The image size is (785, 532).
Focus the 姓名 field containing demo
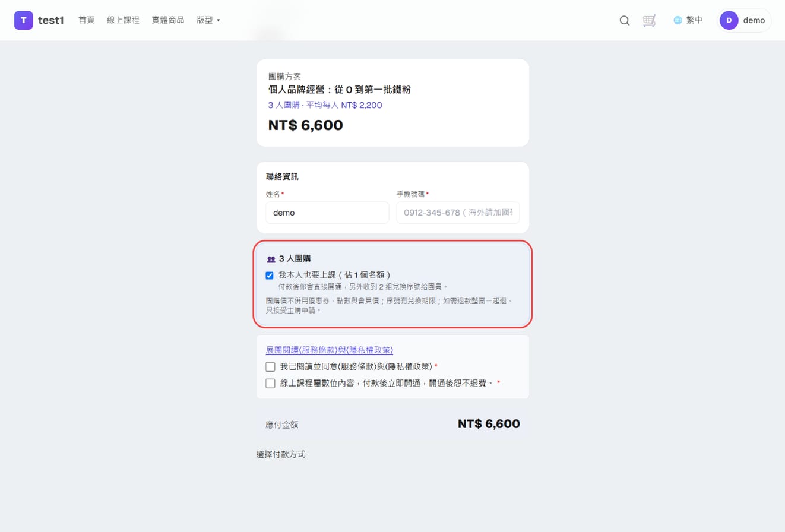tap(327, 213)
